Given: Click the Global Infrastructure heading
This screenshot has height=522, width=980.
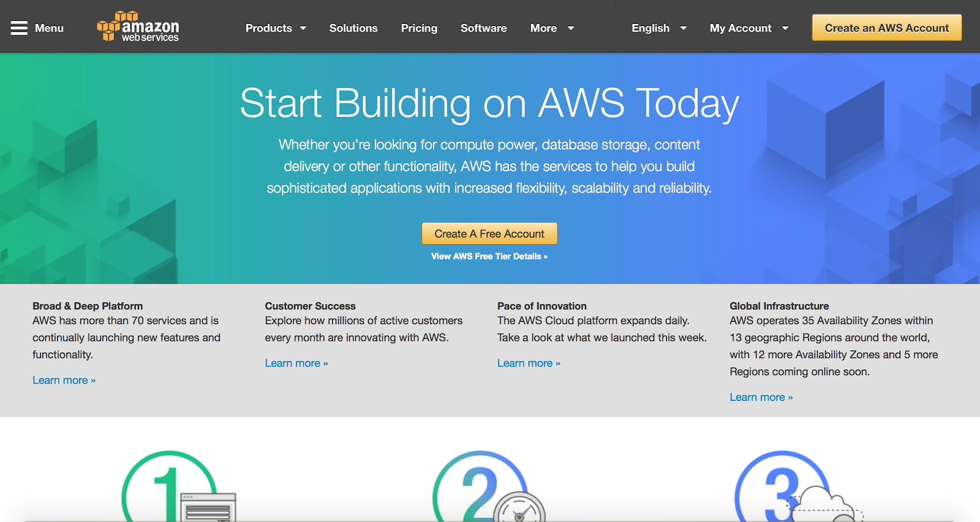Looking at the screenshot, I should click(x=779, y=306).
